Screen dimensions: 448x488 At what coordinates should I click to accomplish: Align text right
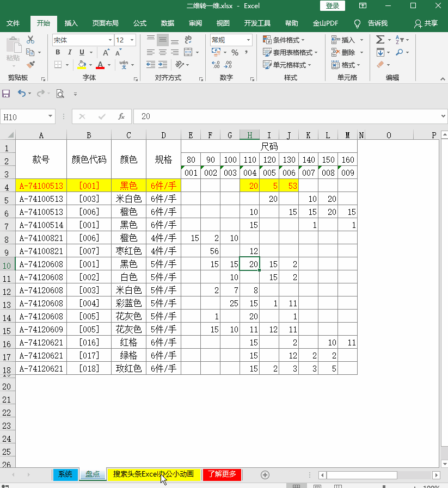pyautogui.click(x=175, y=52)
